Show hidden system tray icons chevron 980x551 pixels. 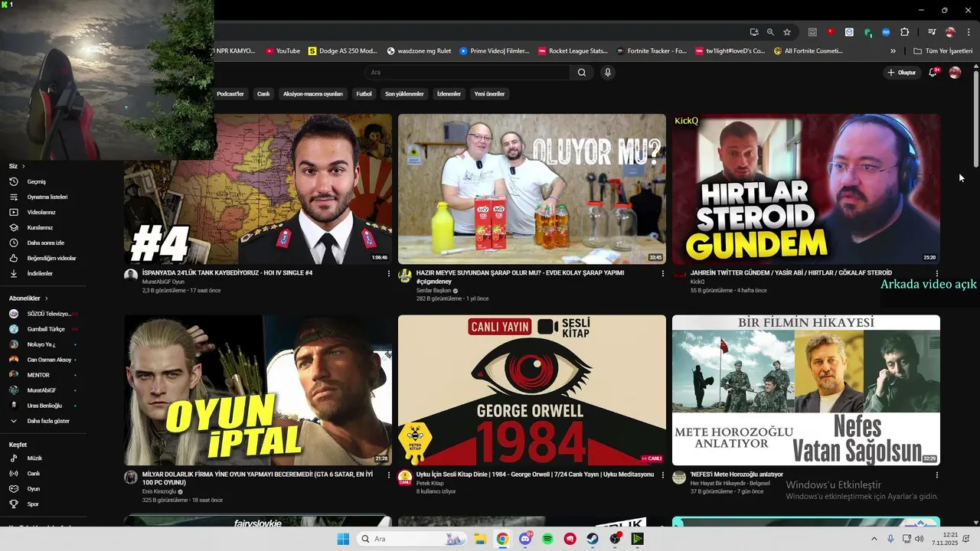pyautogui.click(x=874, y=539)
